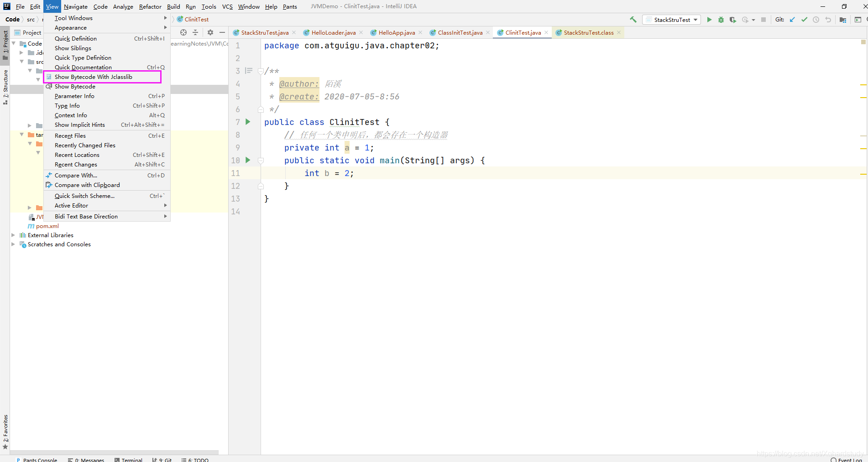868x462 pixels.
Task: Open the Terminal tool window
Action: 129,460
